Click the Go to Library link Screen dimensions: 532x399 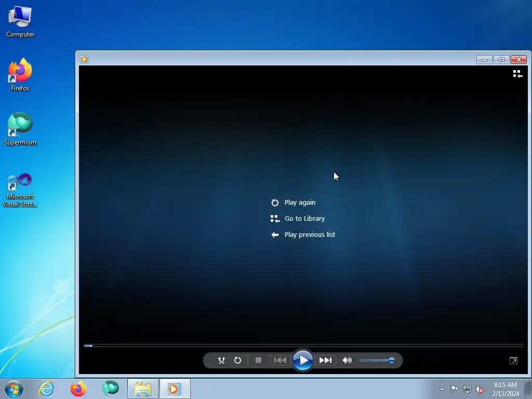click(304, 219)
